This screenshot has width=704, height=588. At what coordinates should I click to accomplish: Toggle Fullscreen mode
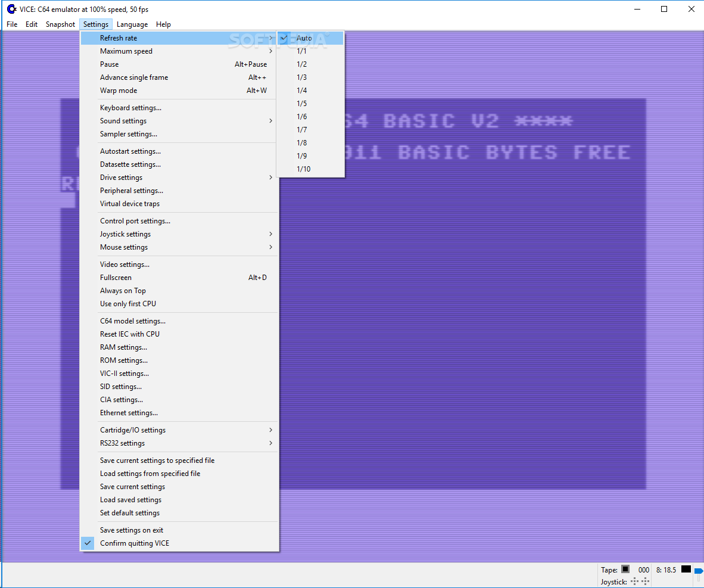pyautogui.click(x=180, y=278)
